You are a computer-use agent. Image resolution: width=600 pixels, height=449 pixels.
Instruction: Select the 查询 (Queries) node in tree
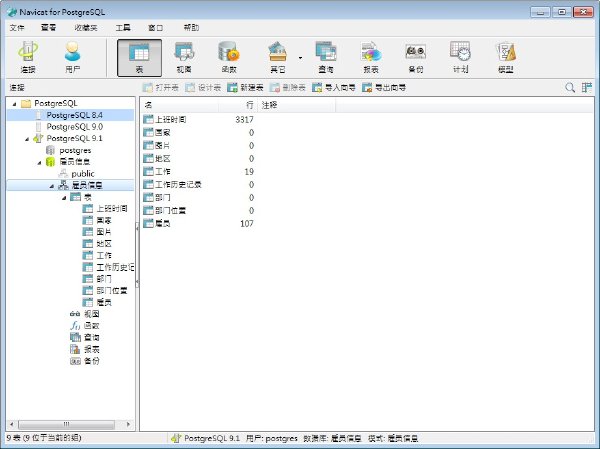91,338
